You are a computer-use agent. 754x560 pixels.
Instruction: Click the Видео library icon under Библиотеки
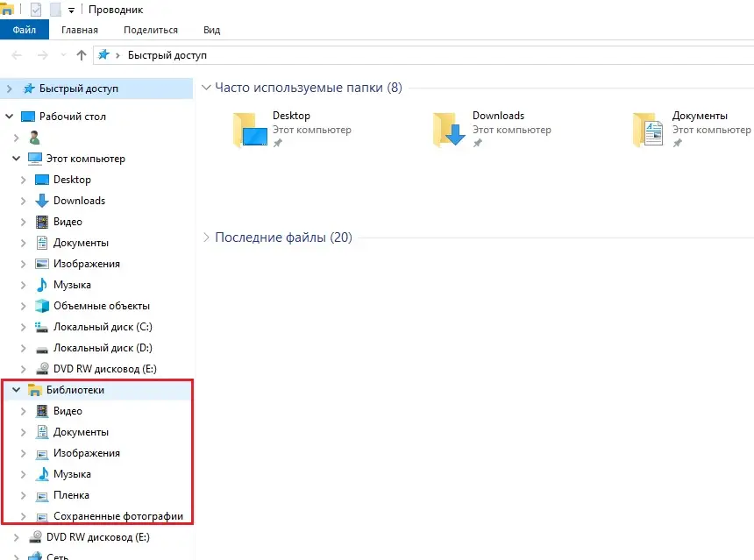coord(42,411)
